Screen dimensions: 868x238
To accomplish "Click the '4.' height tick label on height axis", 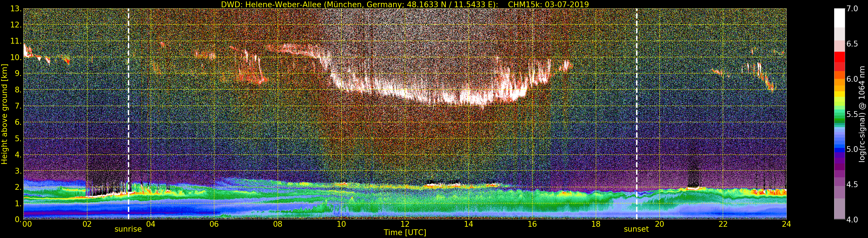I will tap(18, 155).
